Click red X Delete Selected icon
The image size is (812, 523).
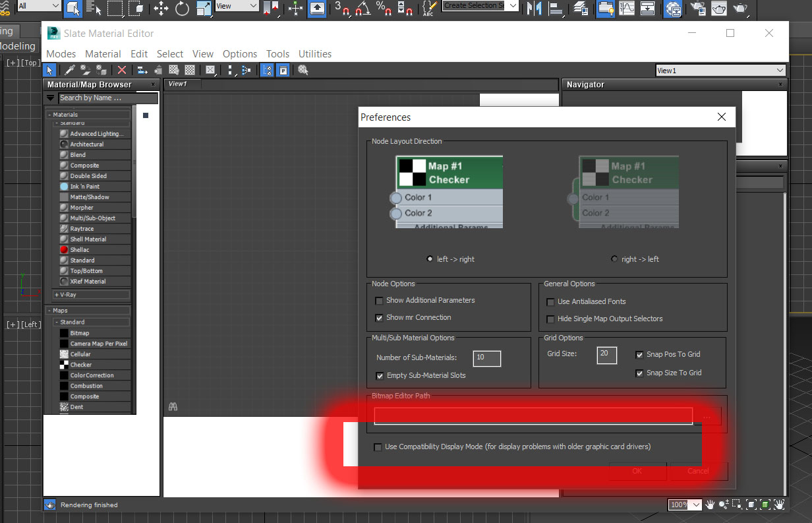coord(122,70)
